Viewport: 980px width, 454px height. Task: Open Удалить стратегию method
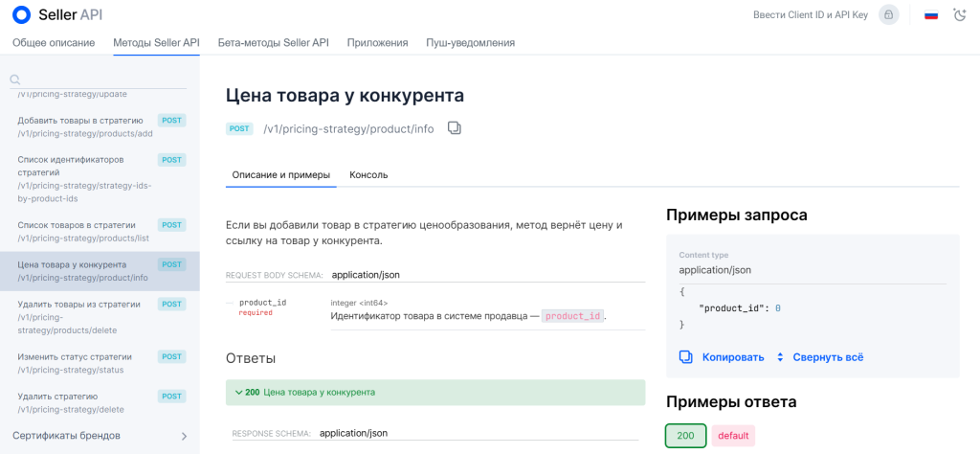click(x=100, y=402)
